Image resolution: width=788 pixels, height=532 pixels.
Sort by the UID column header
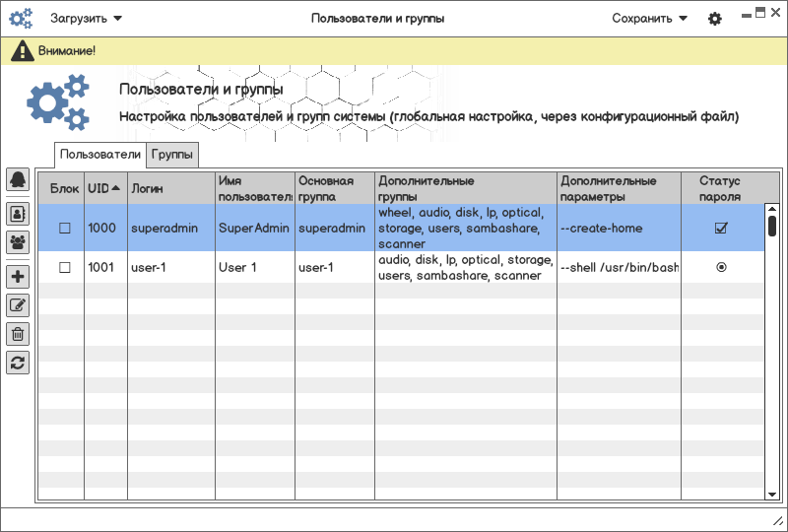click(105, 188)
